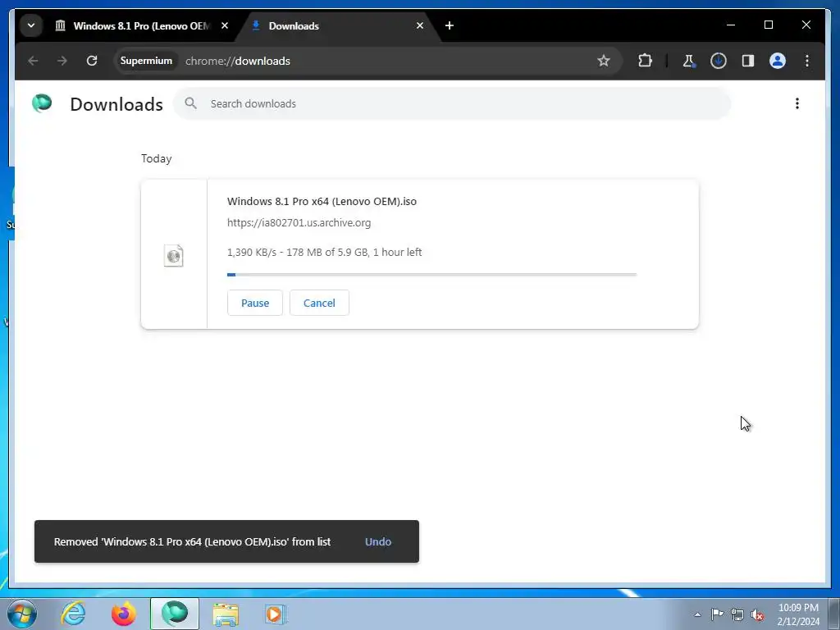Close the Downloads tab
The image size is (840, 630).
pos(420,25)
